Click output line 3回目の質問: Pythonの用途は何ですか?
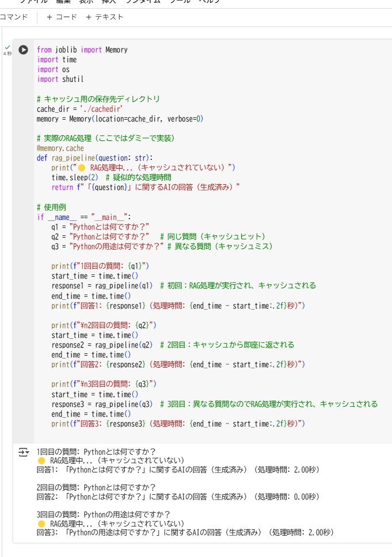392x557 pixels. 104,515
